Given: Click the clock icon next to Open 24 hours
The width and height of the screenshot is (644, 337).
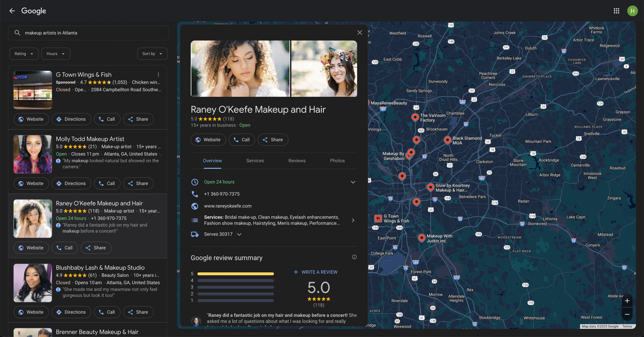Looking at the screenshot, I should [x=195, y=182].
